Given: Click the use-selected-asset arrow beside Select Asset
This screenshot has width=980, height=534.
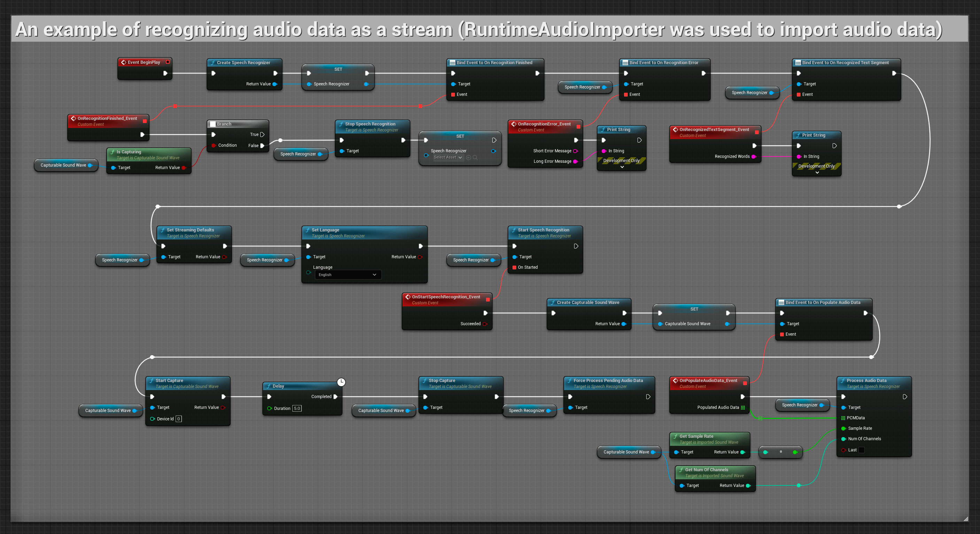Looking at the screenshot, I should [x=469, y=158].
